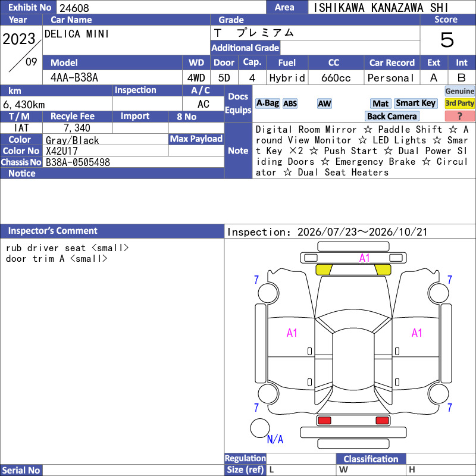
Task: Click the spare tire circle marked N/A
Action: pos(260,428)
